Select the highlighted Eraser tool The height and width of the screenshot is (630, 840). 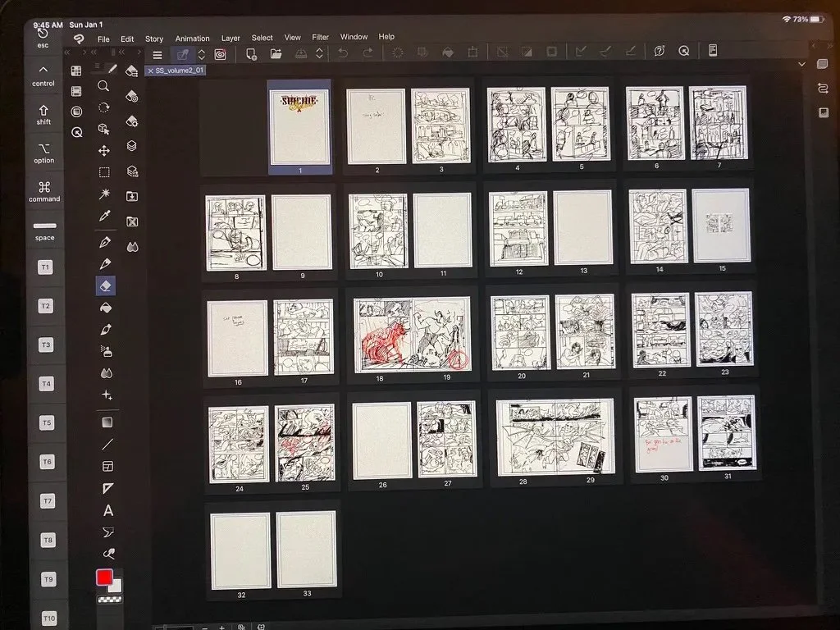point(106,286)
